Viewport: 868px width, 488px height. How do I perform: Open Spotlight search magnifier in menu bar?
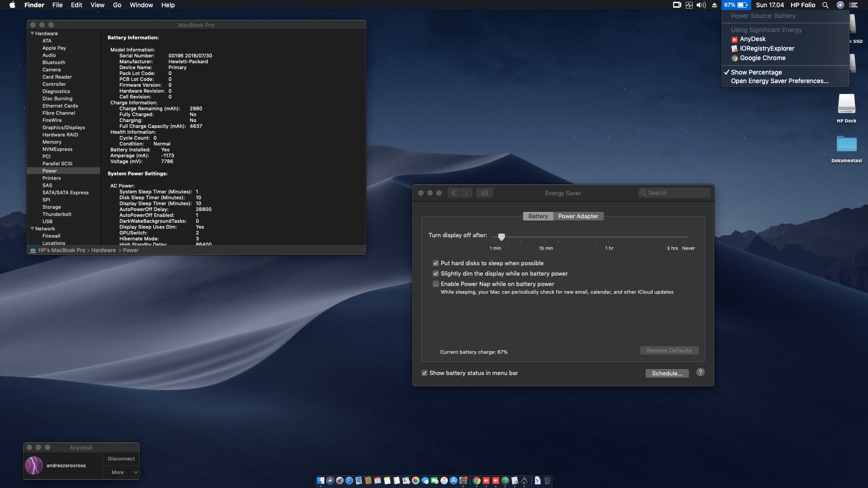point(826,5)
